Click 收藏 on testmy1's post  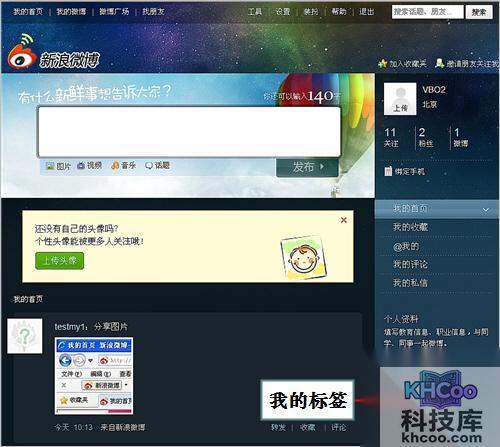click(307, 427)
